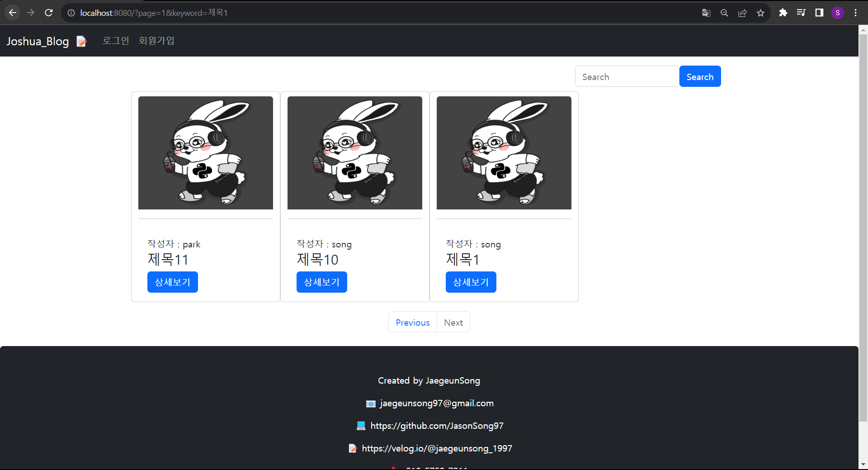Click the notepad icon beside Joshua_Blog
This screenshot has width=868, height=470.
[x=81, y=41]
